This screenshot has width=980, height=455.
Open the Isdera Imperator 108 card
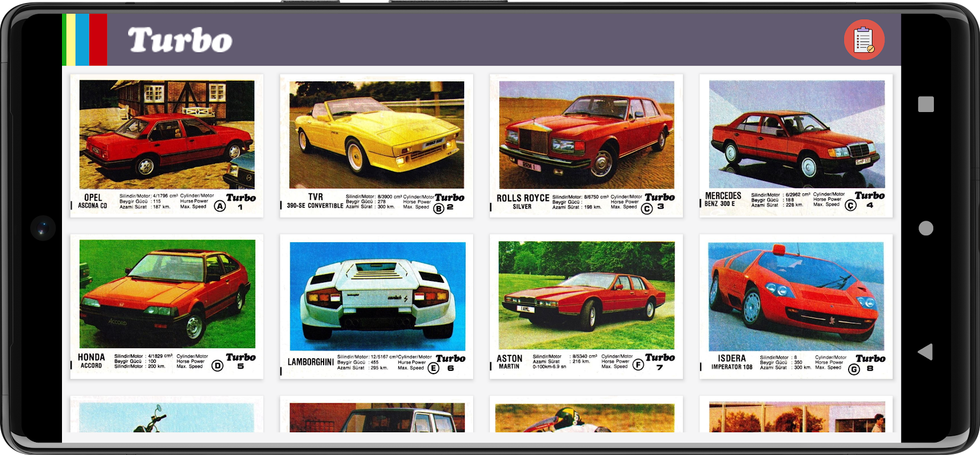796,307
